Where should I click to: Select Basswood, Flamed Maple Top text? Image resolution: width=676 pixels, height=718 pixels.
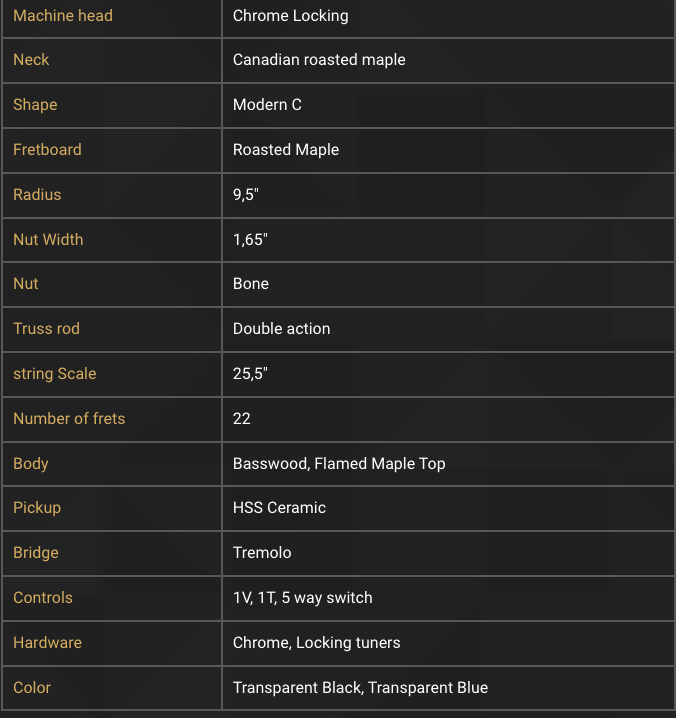(339, 464)
